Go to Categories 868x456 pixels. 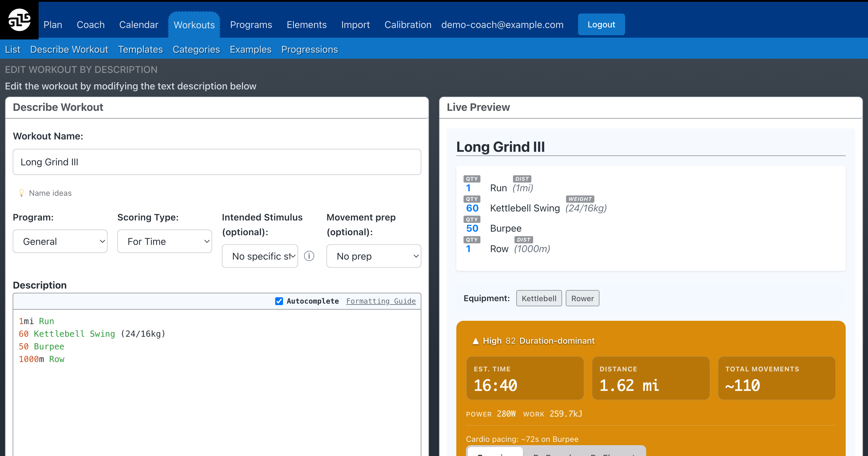196,49
